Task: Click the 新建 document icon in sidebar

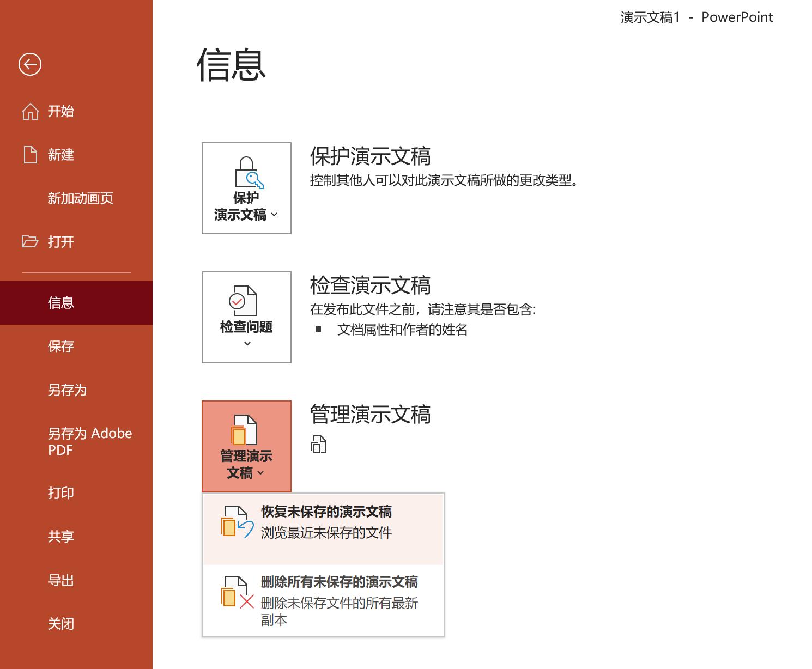Action: tap(30, 155)
